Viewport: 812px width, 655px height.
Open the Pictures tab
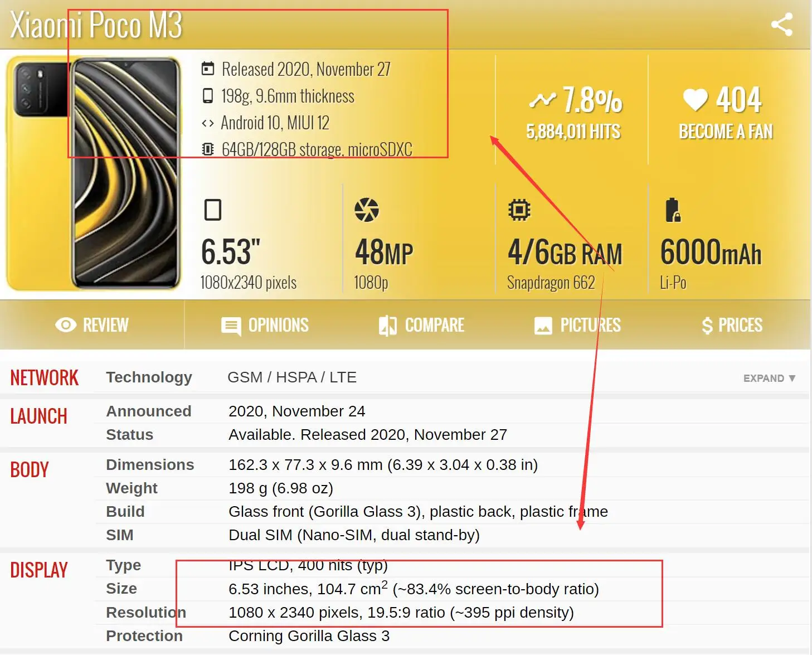[x=577, y=325]
